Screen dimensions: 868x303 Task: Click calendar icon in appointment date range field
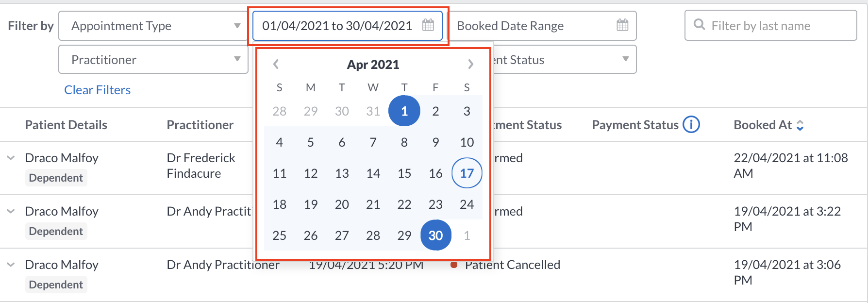428,25
